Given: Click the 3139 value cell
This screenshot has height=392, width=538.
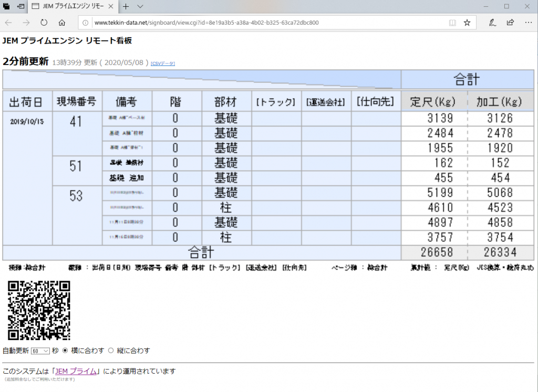Looking at the screenshot, I should click(434, 119).
